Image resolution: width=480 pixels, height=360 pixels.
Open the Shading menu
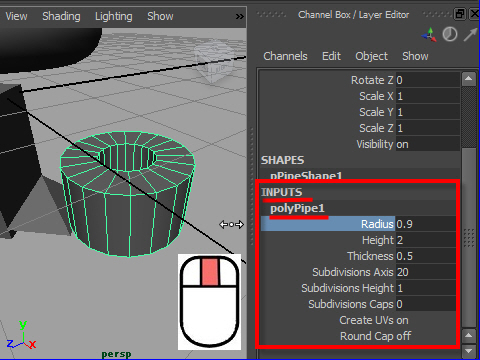pos(61,16)
